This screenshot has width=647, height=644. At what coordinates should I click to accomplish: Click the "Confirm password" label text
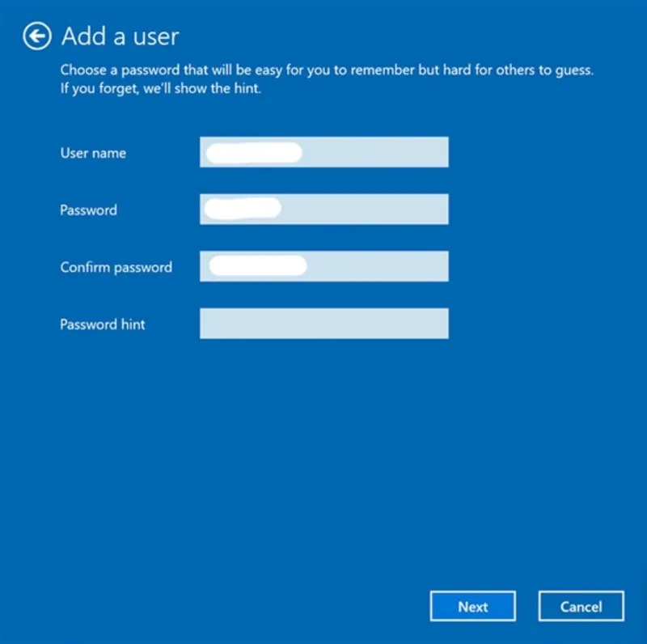tap(116, 267)
